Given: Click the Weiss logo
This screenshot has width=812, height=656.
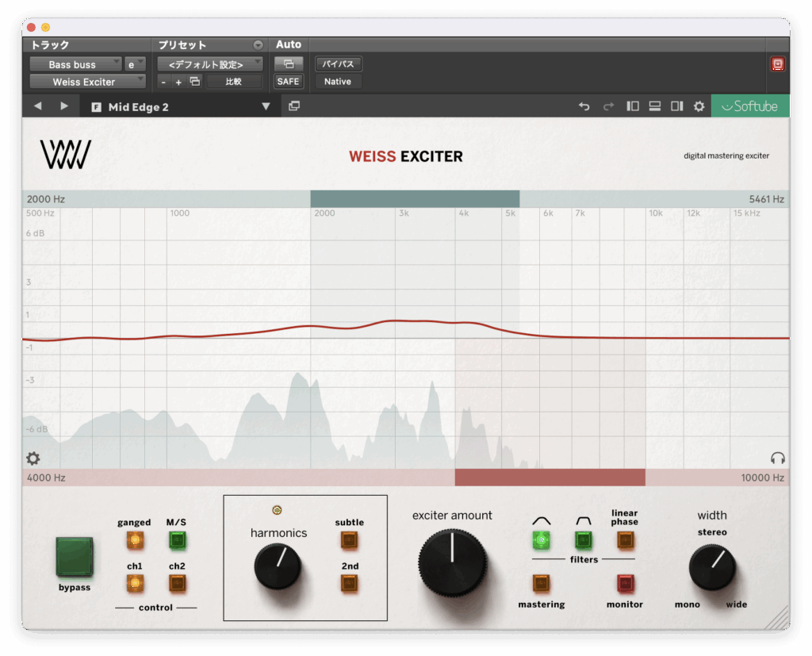Looking at the screenshot, I should [x=66, y=155].
